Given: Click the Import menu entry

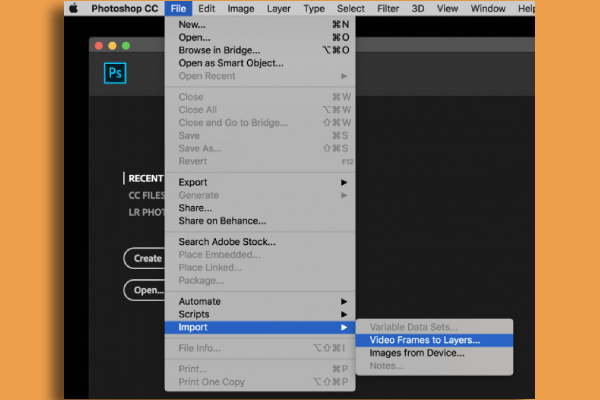Looking at the screenshot, I should coord(260,327).
